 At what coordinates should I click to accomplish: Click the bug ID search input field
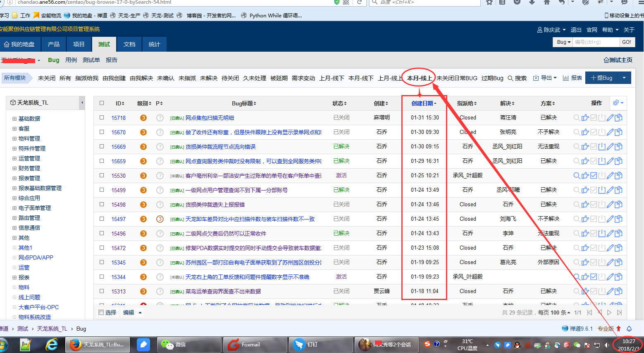tap(596, 42)
